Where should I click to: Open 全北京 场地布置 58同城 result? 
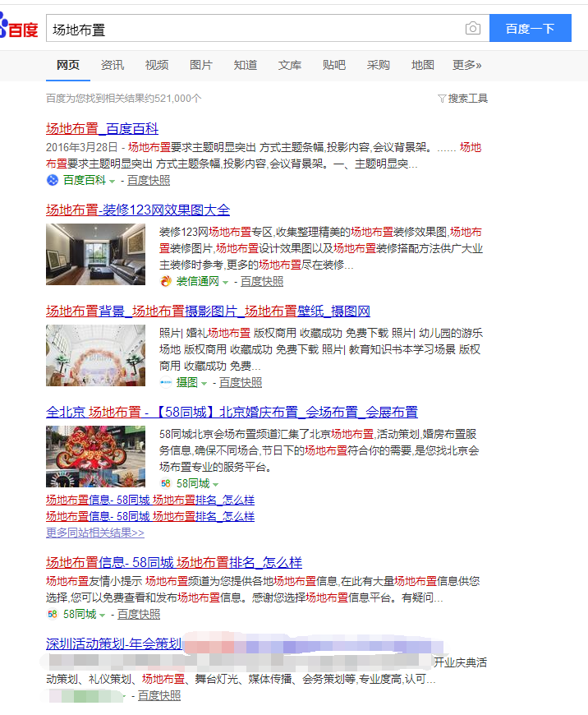pyautogui.click(x=232, y=413)
